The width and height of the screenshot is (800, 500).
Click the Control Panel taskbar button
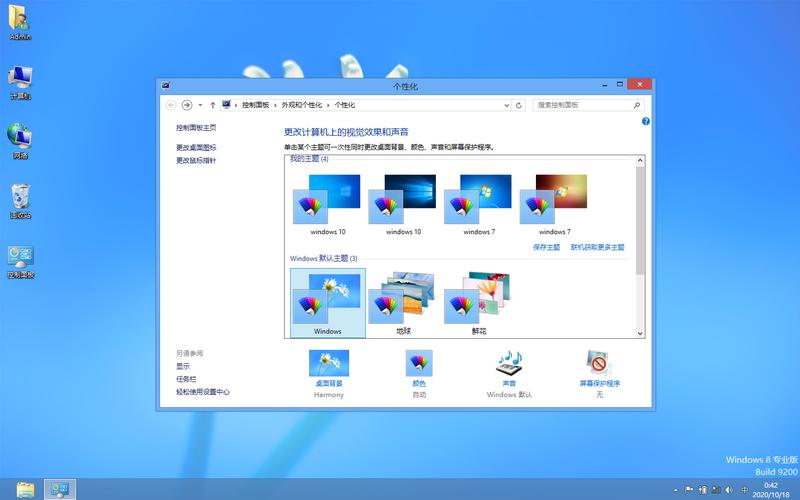(x=60, y=490)
